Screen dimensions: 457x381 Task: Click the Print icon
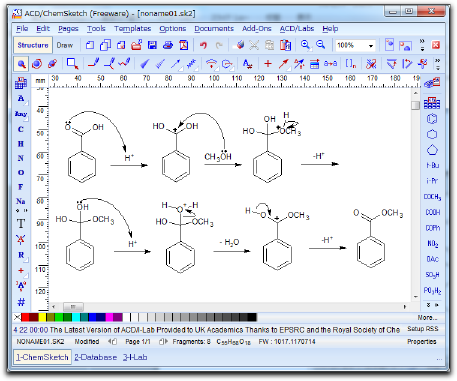coord(168,45)
